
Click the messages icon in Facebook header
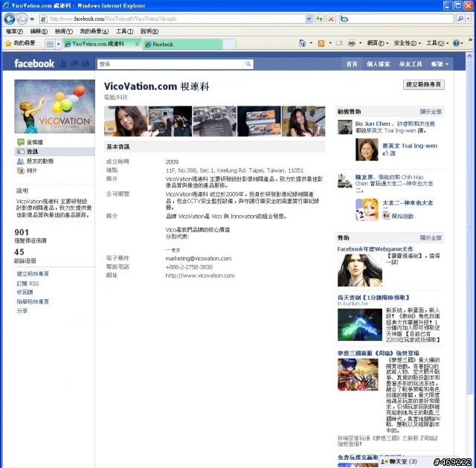(74, 64)
